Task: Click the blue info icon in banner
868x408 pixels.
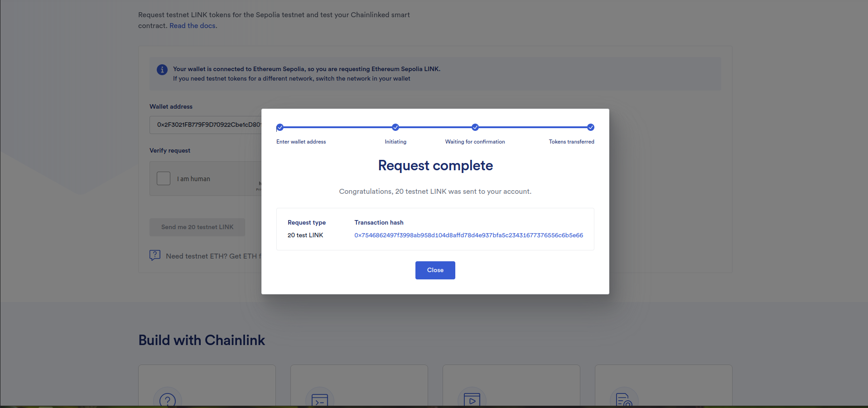Action: [x=162, y=70]
